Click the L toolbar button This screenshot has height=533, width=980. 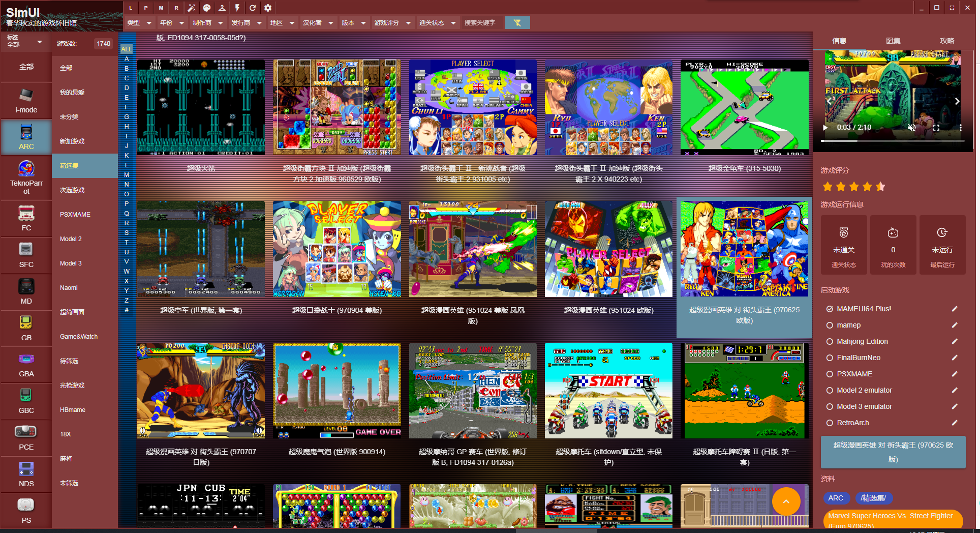(x=131, y=8)
